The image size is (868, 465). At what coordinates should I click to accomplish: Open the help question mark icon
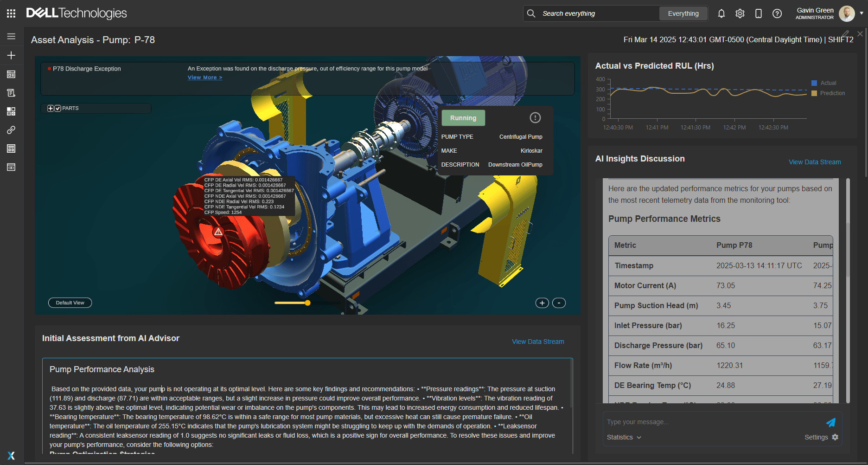coord(777,13)
